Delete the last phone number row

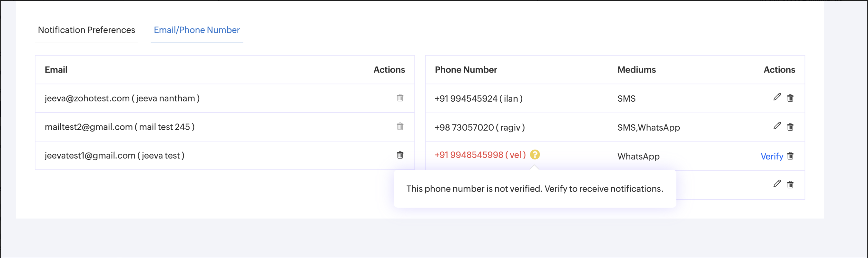790,185
